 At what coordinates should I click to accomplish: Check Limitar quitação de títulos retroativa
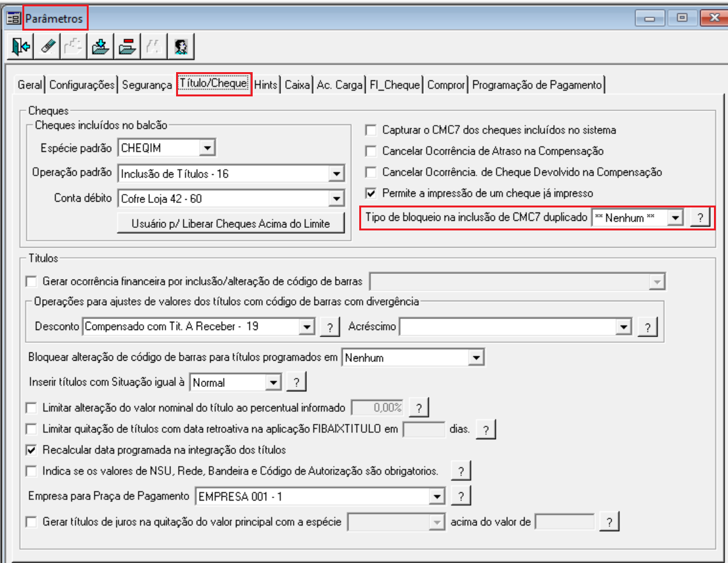tap(31, 429)
